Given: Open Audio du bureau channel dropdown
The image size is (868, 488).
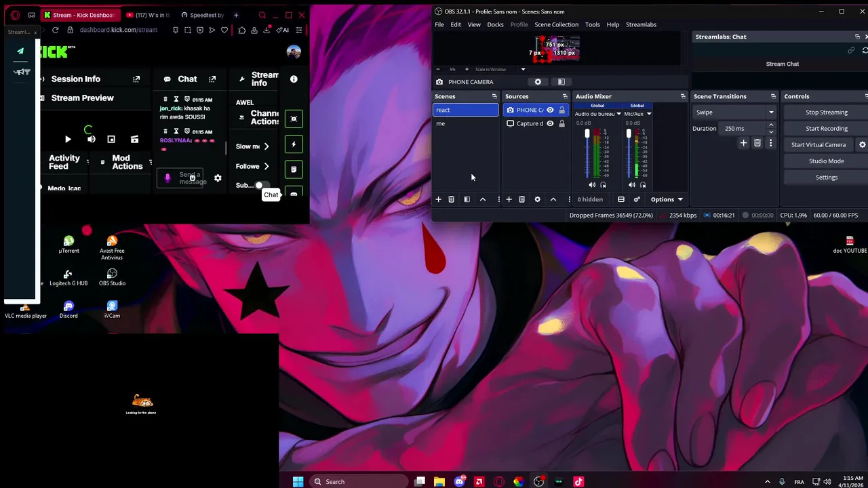Looking at the screenshot, I should point(618,114).
